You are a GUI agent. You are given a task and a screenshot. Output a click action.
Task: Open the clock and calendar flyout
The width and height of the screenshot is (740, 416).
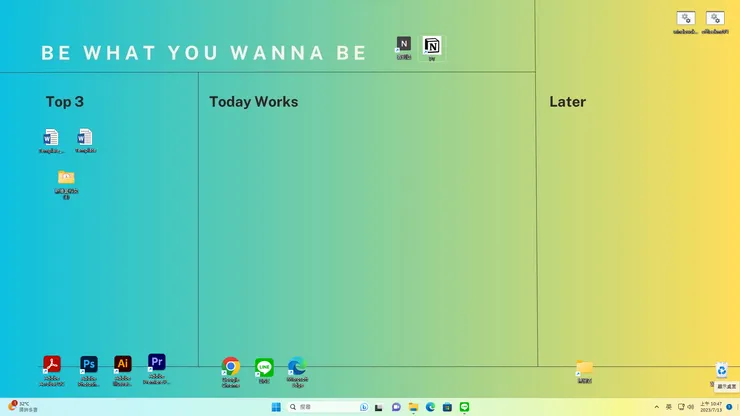click(711, 407)
